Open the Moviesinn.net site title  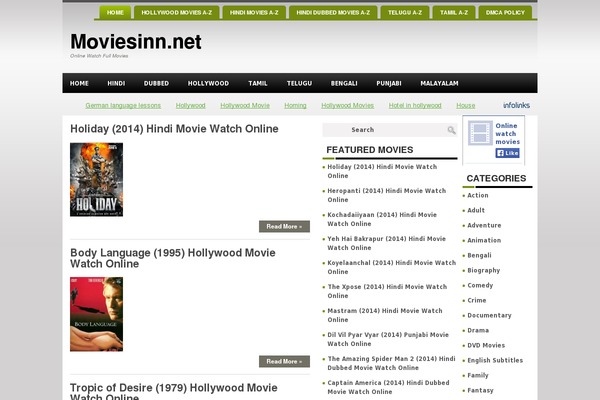click(x=136, y=42)
